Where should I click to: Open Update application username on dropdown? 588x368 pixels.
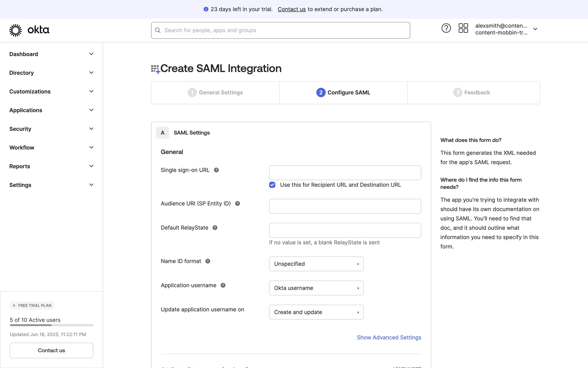click(316, 312)
